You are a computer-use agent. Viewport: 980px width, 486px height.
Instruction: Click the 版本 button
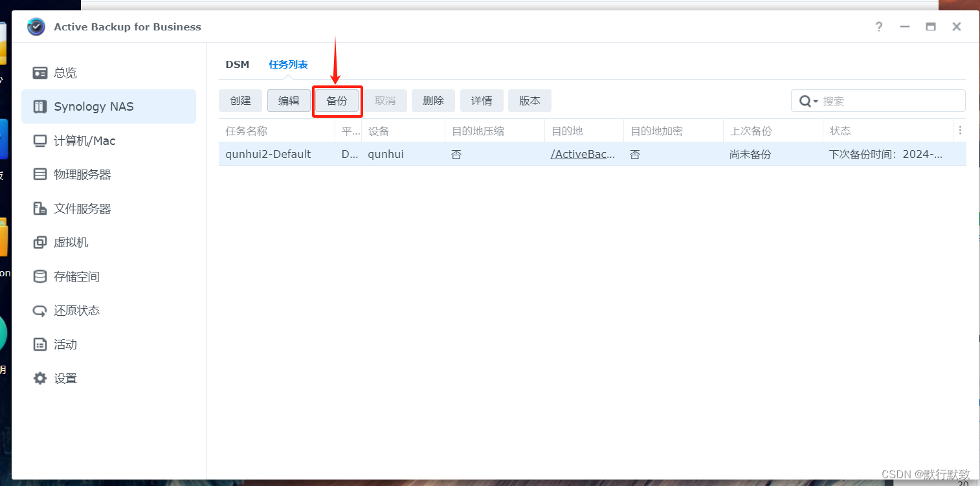coord(529,101)
